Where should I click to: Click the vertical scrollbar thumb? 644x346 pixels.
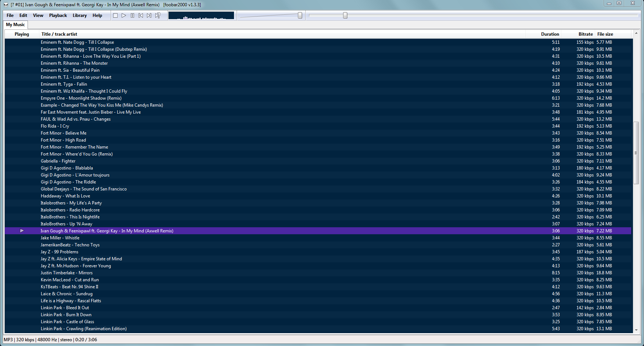pyautogui.click(x=636, y=153)
